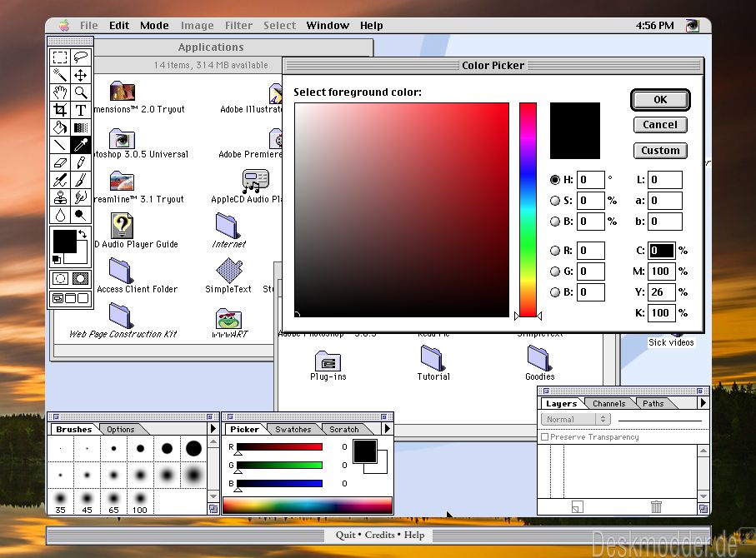Viewport: 756px width, 558px height.
Task: Swap foreground and background colors in toolbox
Action: point(83,234)
